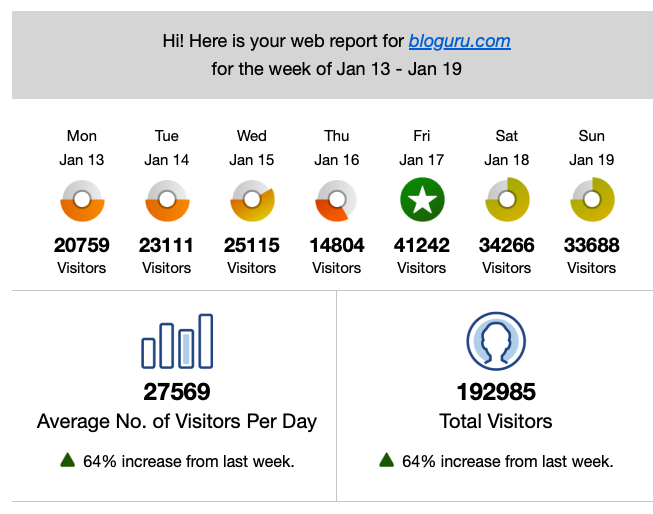Click the blue bar chart icon
The width and height of the screenshot is (653, 514).
[177, 341]
